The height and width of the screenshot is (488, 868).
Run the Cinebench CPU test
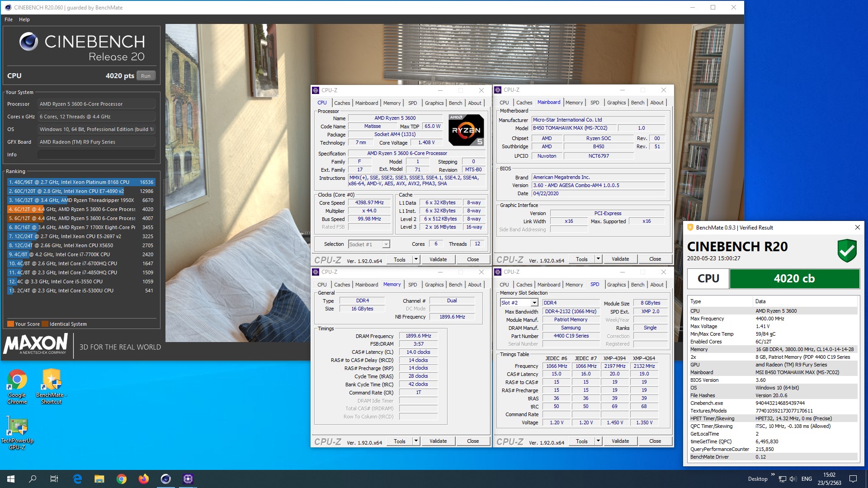(146, 76)
